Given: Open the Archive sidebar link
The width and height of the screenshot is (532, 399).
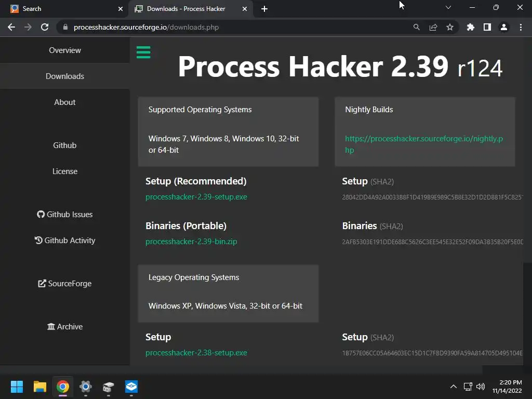Looking at the screenshot, I should point(65,326).
